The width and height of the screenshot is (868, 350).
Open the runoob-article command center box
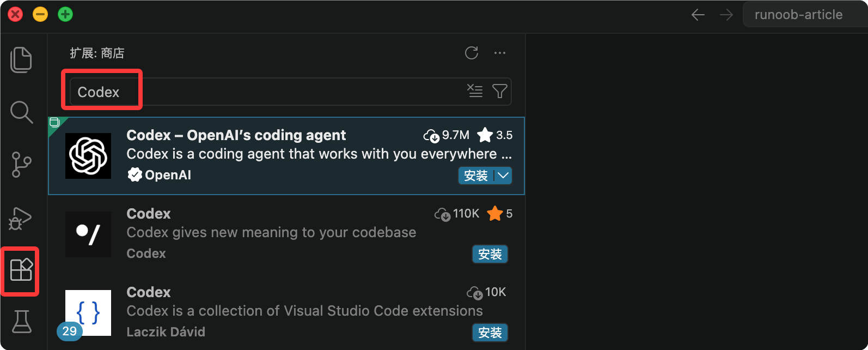point(805,15)
